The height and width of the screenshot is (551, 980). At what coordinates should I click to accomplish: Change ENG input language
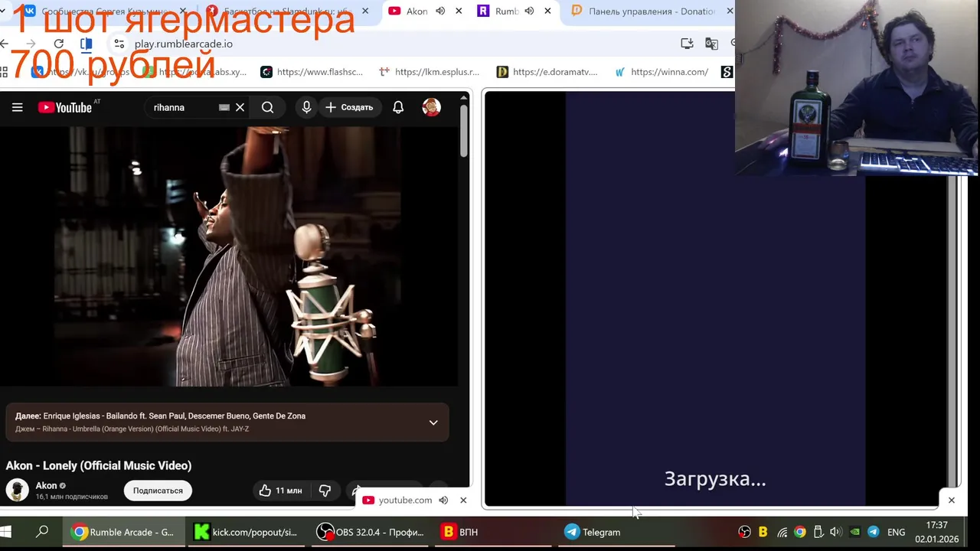click(x=897, y=532)
